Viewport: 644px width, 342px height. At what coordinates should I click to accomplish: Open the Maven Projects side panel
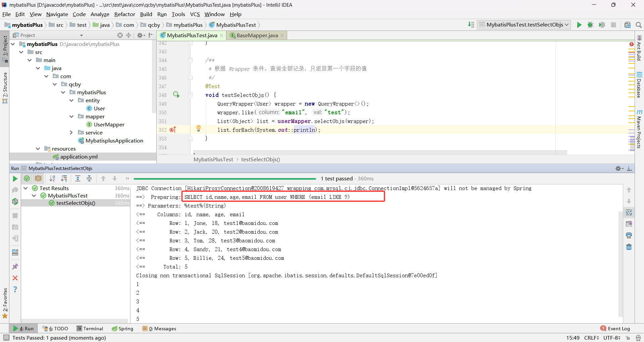pos(639,129)
